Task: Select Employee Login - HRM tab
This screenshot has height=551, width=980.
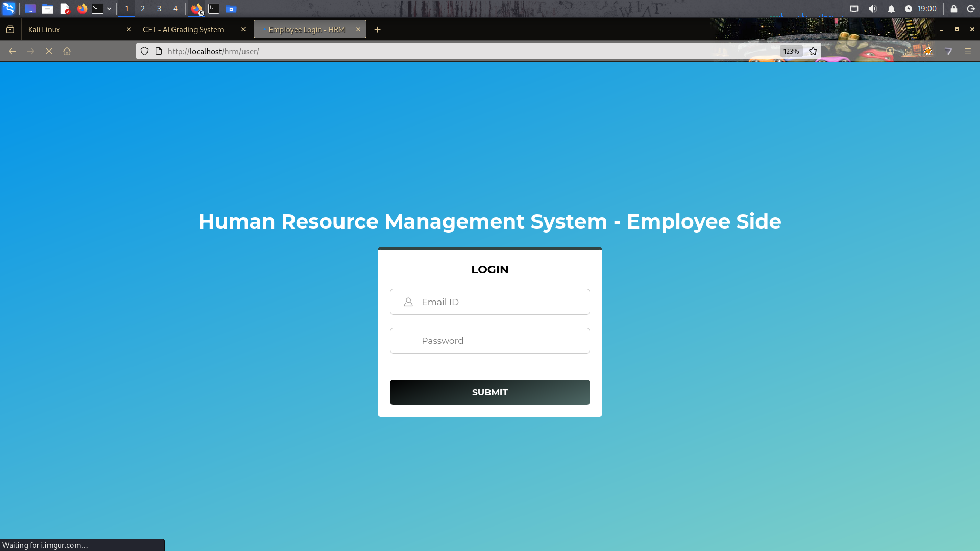Action: point(306,30)
